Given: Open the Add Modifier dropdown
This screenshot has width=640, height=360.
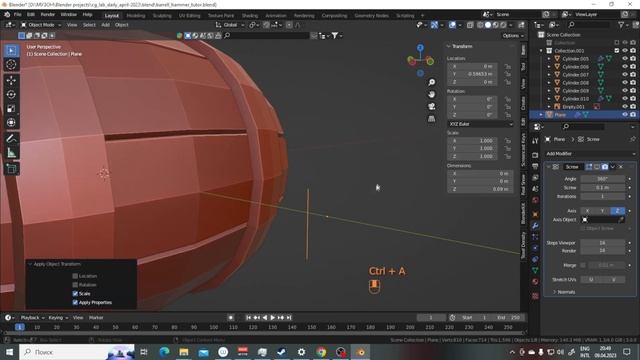Looking at the screenshot, I should click(590, 154).
